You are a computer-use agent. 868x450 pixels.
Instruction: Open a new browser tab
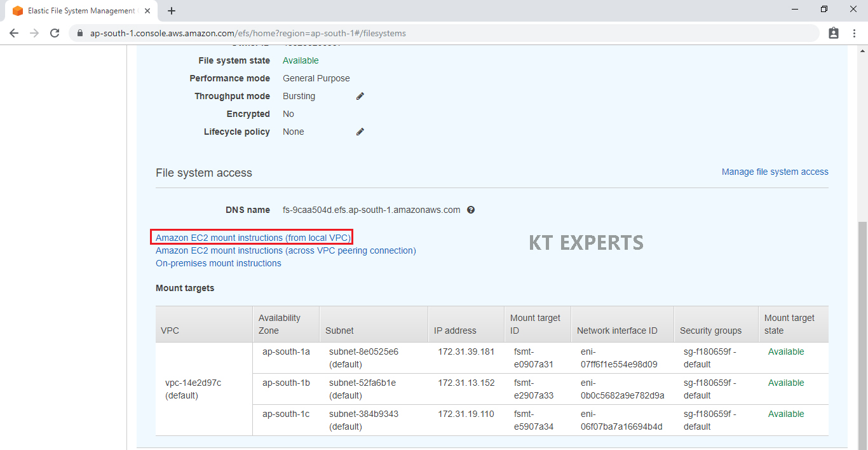(172, 11)
